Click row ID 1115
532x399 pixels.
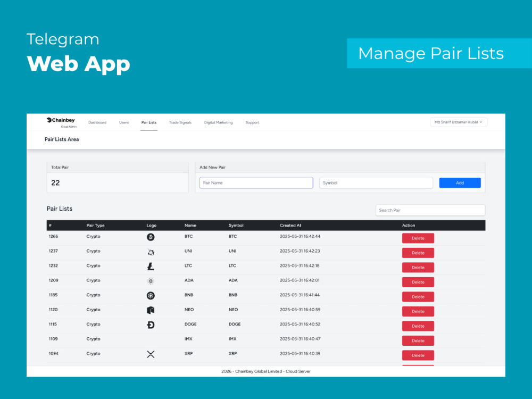pyautogui.click(x=53, y=324)
